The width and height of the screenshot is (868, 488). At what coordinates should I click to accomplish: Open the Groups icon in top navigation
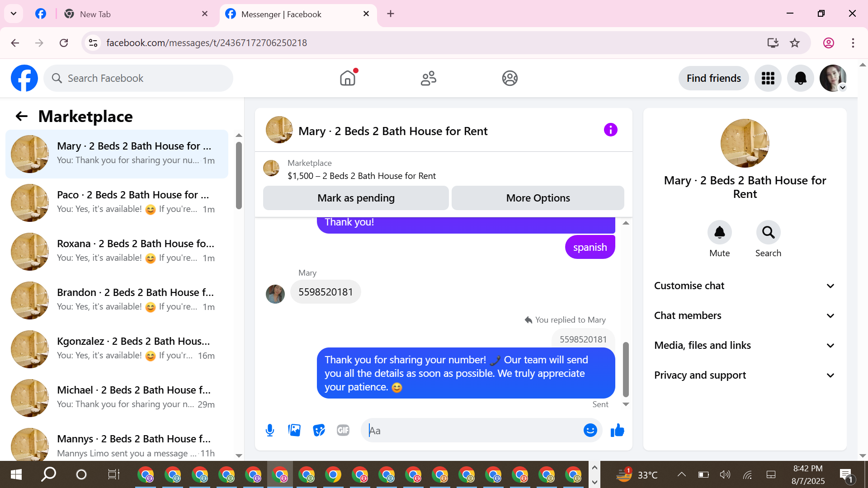509,78
